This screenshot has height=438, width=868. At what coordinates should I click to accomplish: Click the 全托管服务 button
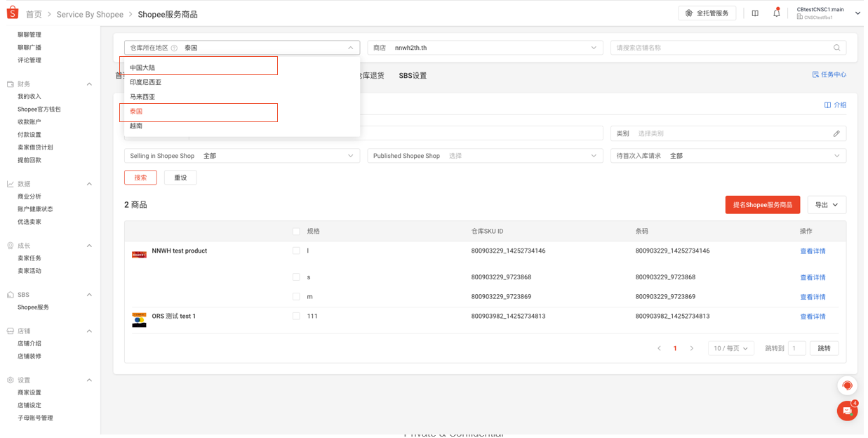707,13
